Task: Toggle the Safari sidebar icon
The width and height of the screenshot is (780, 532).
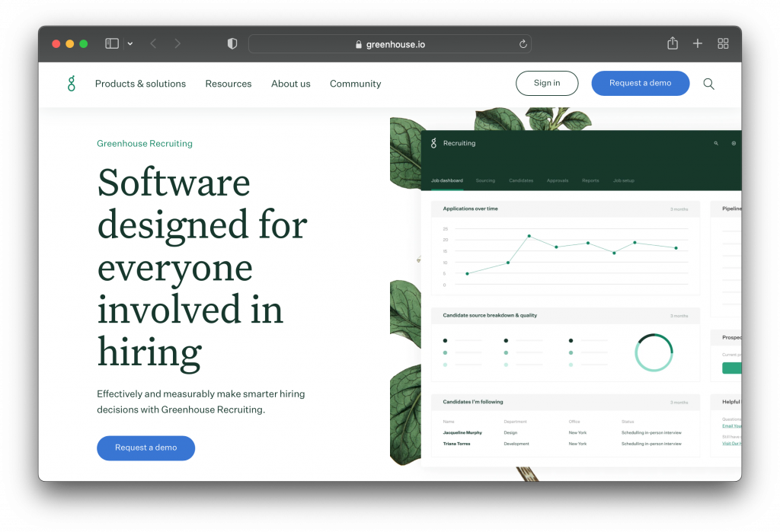Action: coord(112,43)
